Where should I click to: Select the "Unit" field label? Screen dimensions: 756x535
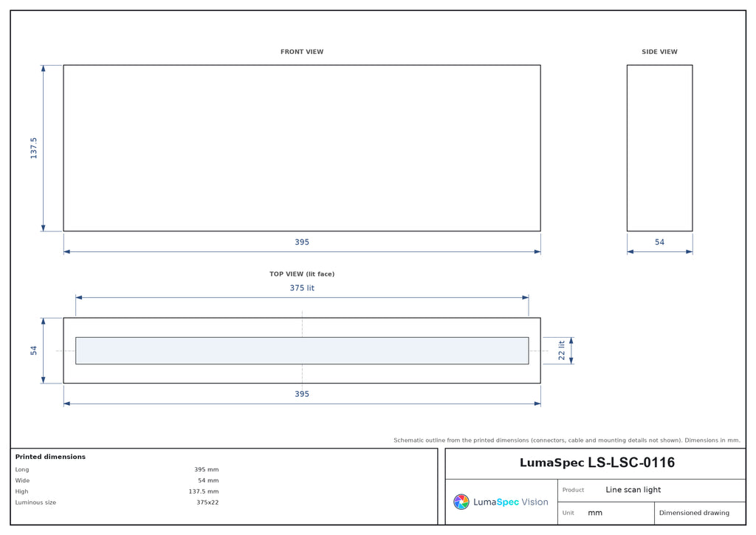[x=568, y=513]
